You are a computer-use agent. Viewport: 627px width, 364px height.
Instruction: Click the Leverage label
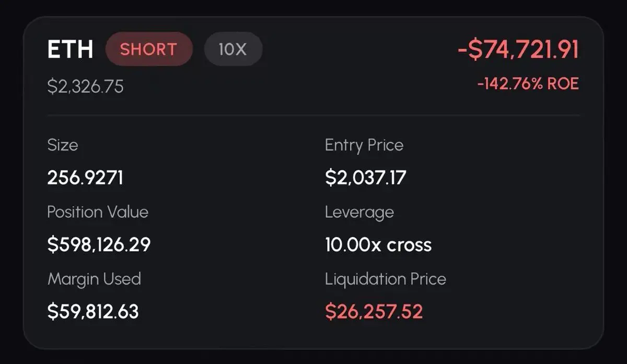[359, 212]
